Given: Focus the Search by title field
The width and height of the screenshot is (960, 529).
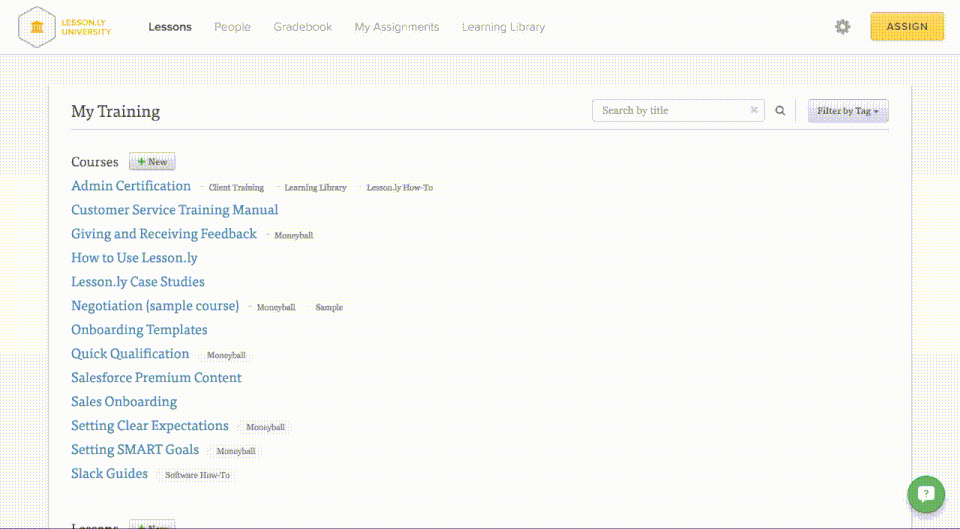Looking at the screenshot, I should point(678,110).
